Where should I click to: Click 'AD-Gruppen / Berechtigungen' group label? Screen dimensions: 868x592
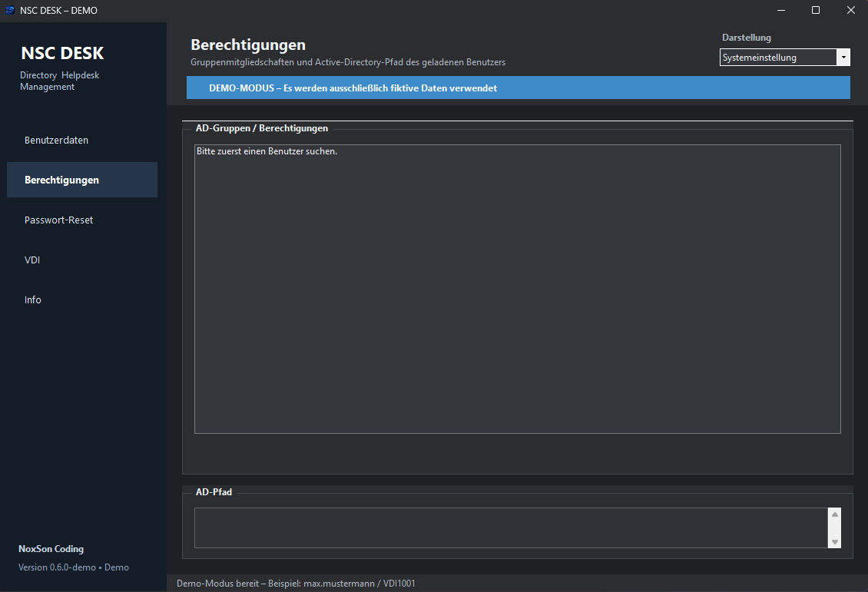(x=262, y=127)
